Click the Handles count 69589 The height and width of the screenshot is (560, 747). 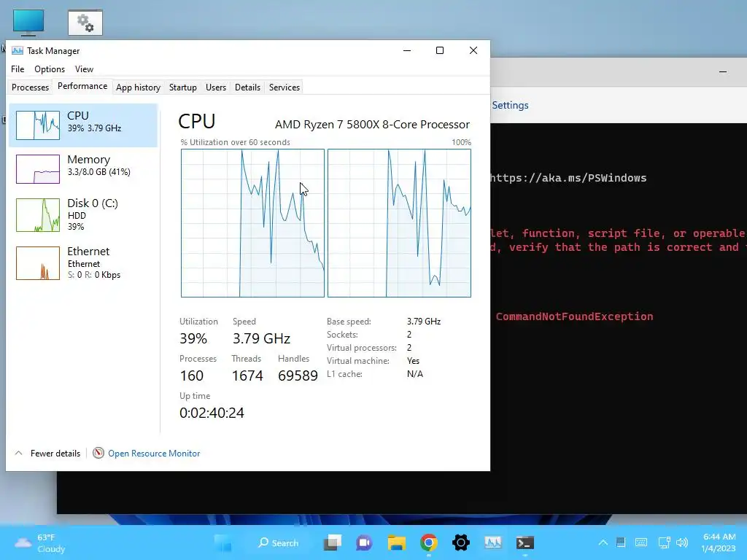pos(298,376)
